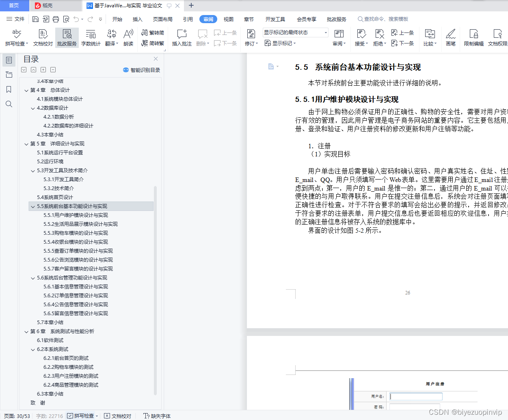Viewport: 508px width, 420px height.
Task: Collapse the 6.2本系统测试 node
Action: click(x=33, y=349)
